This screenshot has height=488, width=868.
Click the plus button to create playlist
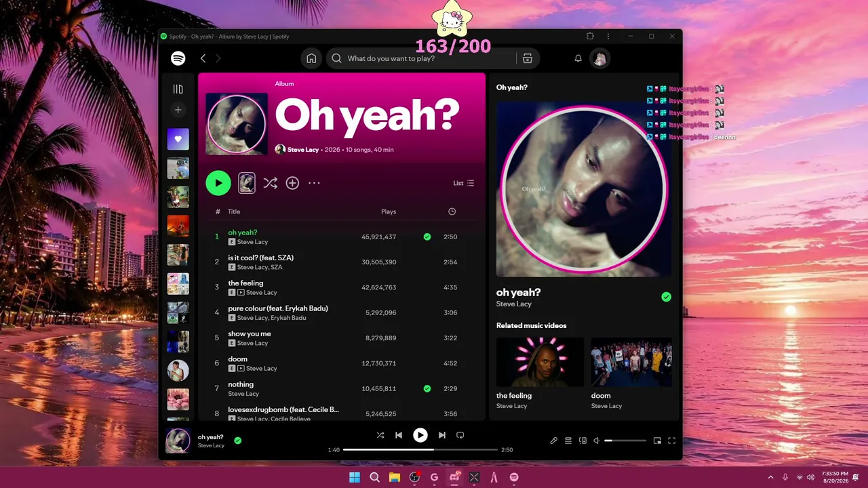coord(178,110)
